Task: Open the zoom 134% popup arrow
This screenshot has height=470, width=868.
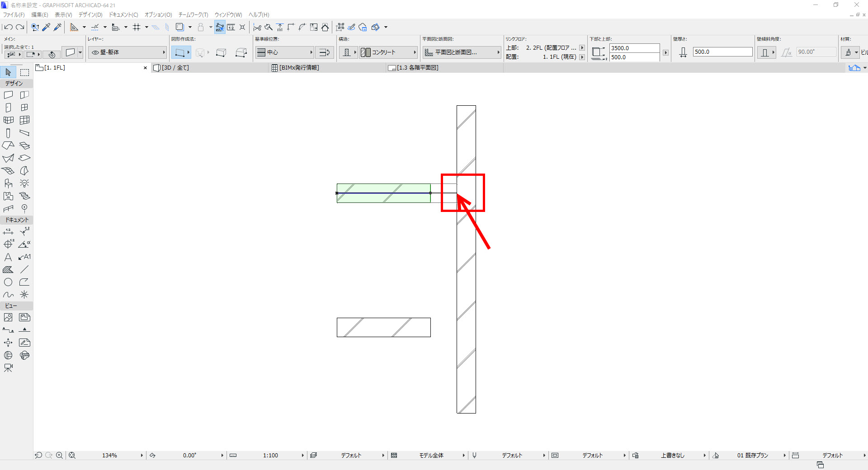Action: click(142, 456)
